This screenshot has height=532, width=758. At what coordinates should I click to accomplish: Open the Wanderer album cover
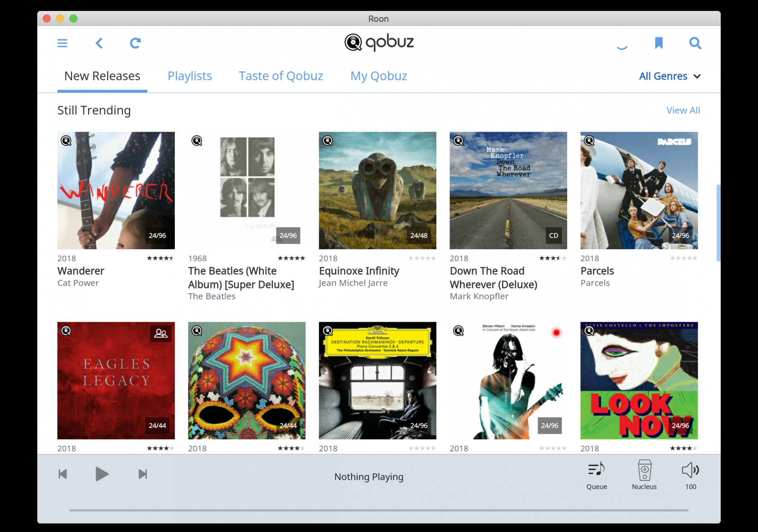116,190
